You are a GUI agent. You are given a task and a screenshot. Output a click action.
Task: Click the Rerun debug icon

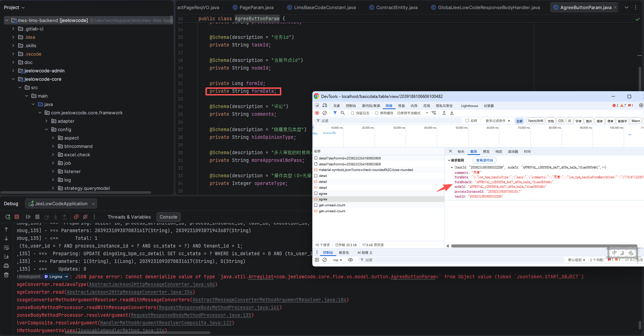click(8, 217)
